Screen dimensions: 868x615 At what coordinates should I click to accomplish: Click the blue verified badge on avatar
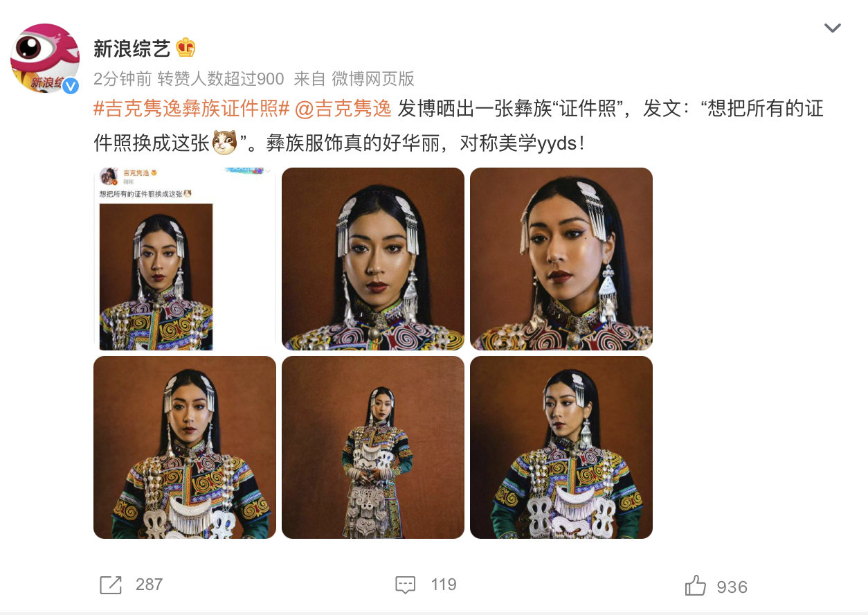[71, 86]
